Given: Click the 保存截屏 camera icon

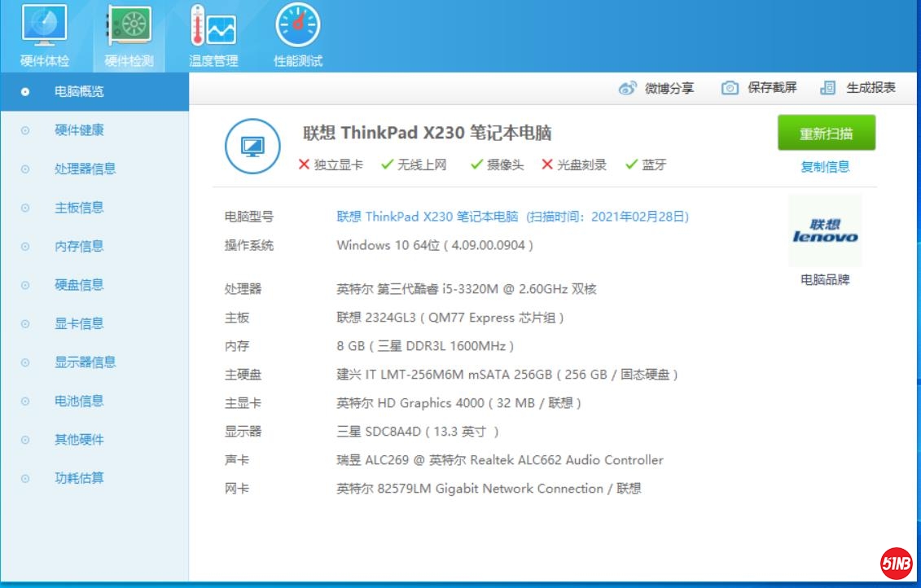Looking at the screenshot, I should coord(730,88).
